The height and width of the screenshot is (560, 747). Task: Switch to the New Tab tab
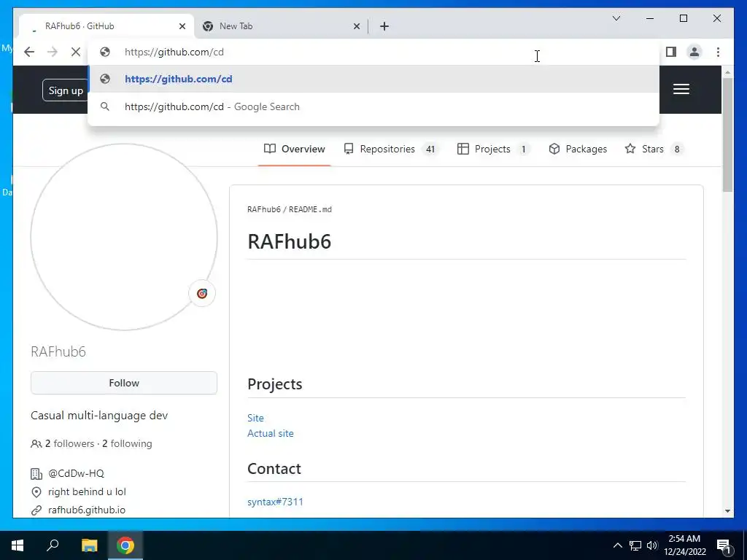point(280,26)
